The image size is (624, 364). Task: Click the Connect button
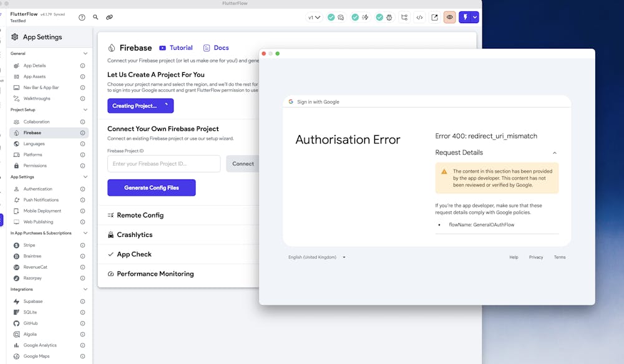[x=243, y=164]
